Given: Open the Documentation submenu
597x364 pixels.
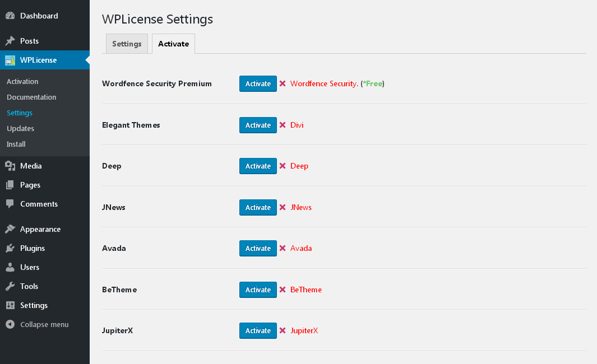Looking at the screenshot, I should click(x=31, y=97).
